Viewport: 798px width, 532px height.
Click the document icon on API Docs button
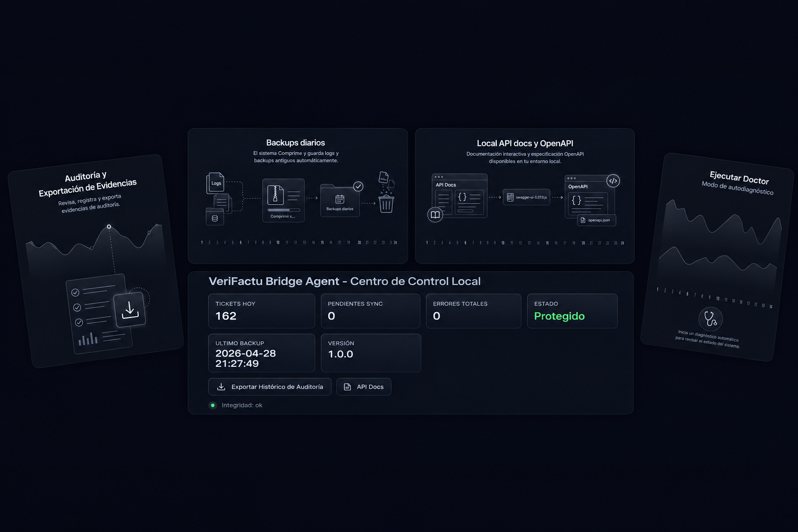pyautogui.click(x=348, y=387)
